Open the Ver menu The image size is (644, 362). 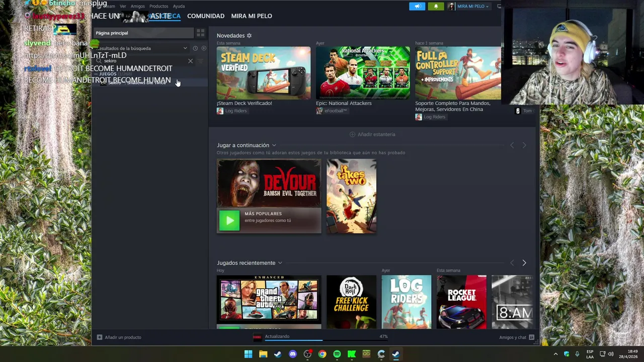(123, 6)
